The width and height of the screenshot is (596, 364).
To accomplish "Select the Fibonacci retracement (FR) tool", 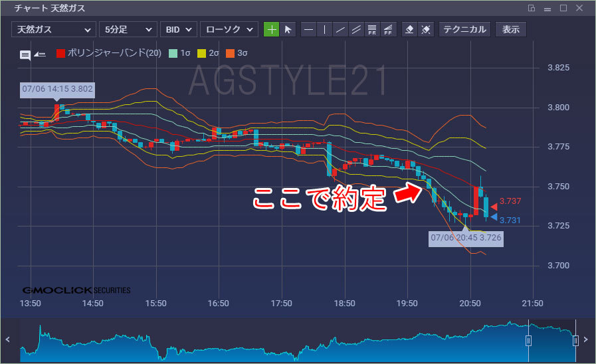I will click(372, 29).
